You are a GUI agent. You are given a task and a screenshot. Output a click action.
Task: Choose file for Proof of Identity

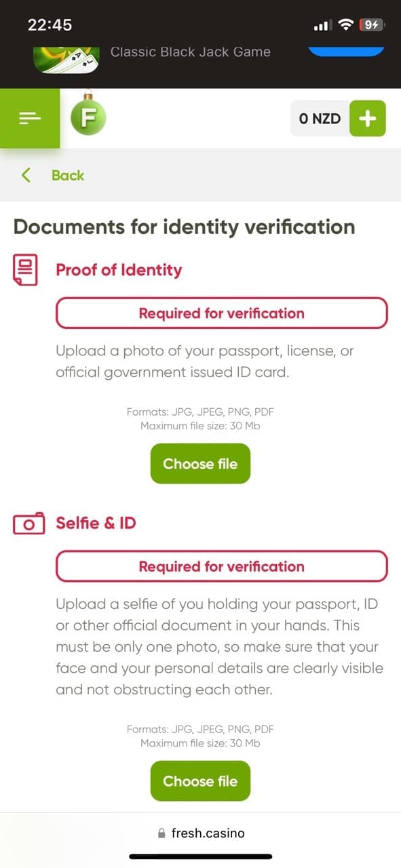(200, 464)
